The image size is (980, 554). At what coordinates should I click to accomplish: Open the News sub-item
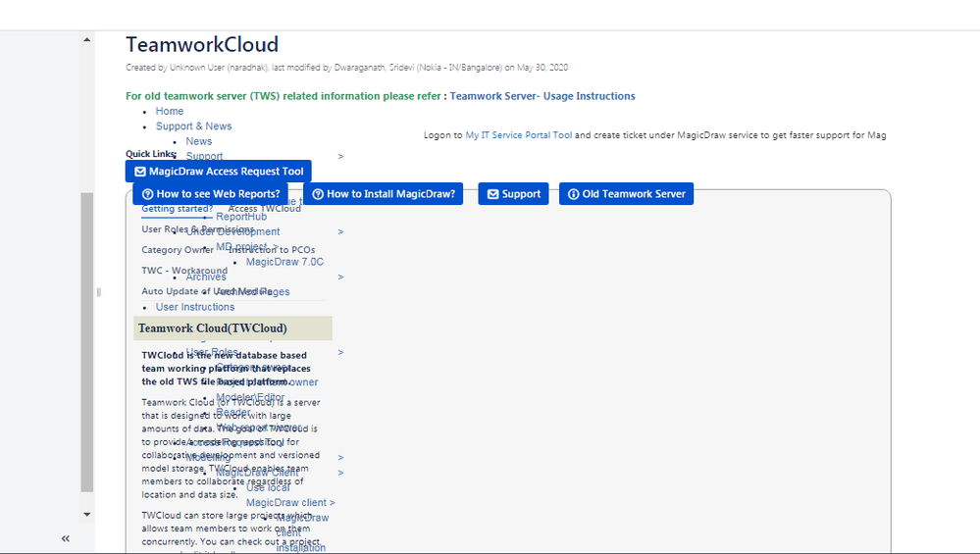click(199, 141)
